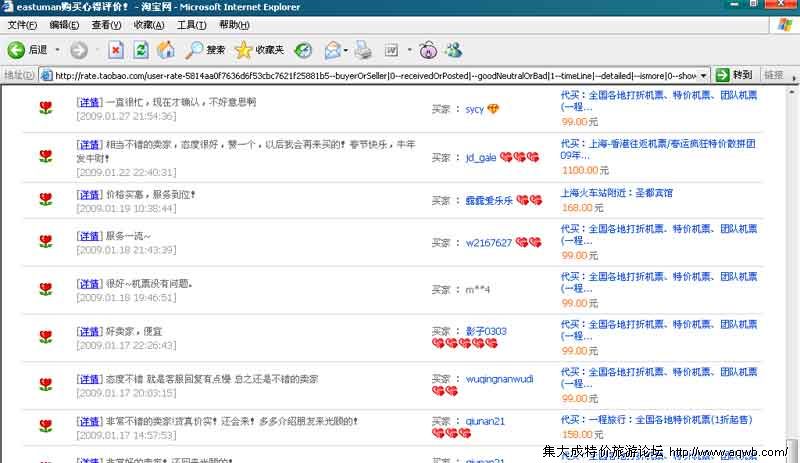This screenshot has width=800, height=463.
Task: Open buyer jd_gale profile link
Action: pos(481,157)
